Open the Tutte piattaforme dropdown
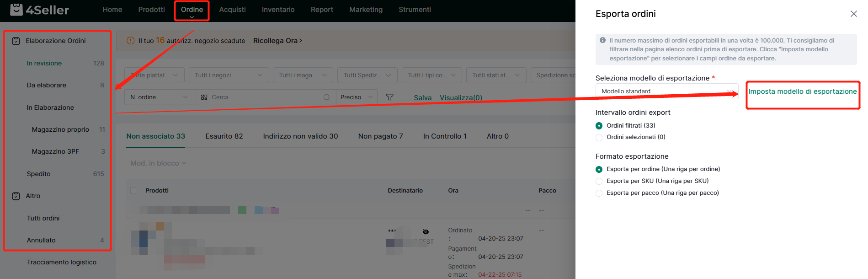Image resolution: width=868 pixels, height=279 pixels. coord(154,75)
